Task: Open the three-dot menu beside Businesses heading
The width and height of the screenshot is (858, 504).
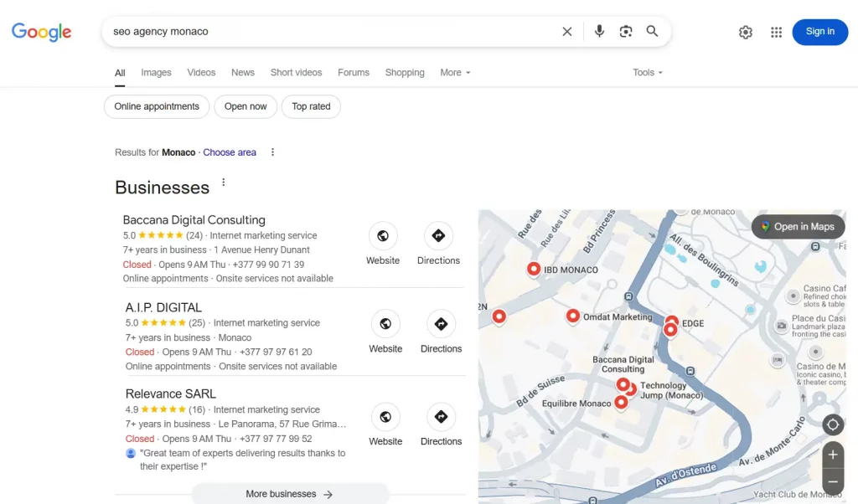Action: [x=223, y=183]
